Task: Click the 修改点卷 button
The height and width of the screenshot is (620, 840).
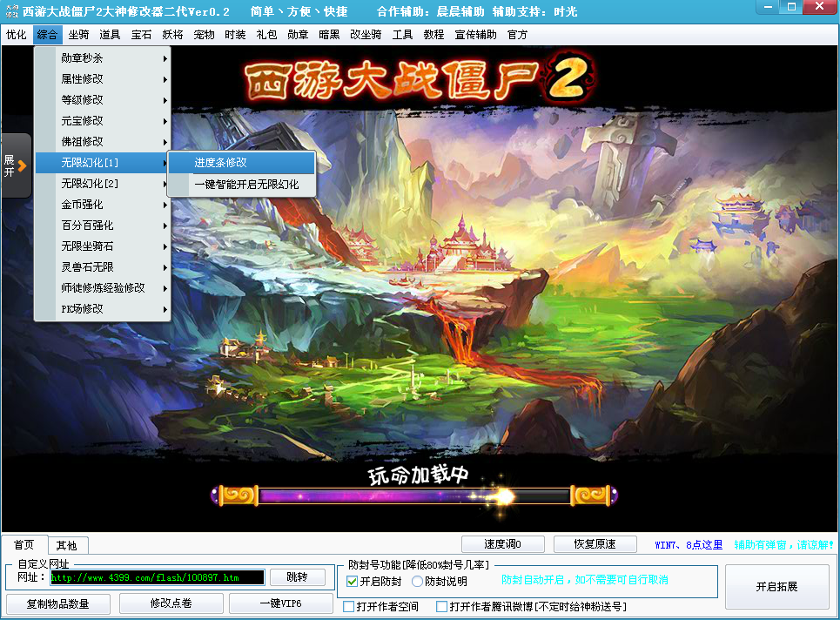Action: (x=171, y=603)
